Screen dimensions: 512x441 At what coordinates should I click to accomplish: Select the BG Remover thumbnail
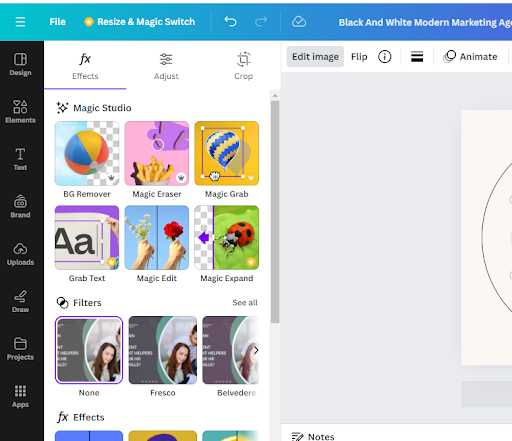87,153
